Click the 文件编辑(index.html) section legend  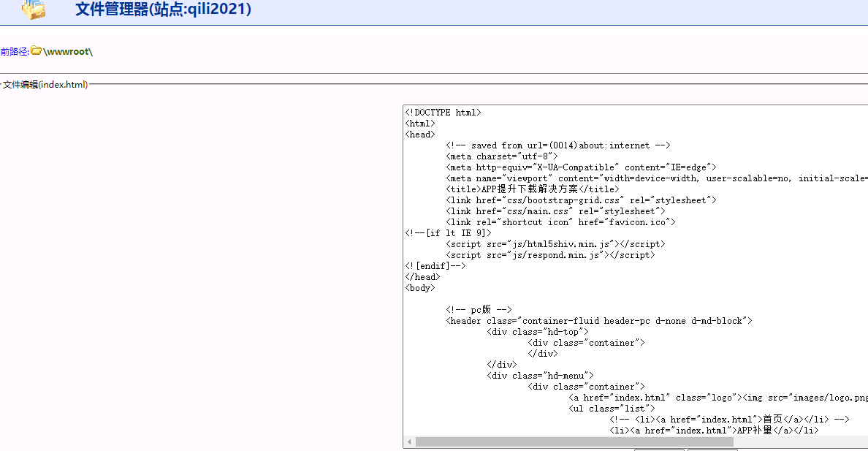(x=45, y=85)
